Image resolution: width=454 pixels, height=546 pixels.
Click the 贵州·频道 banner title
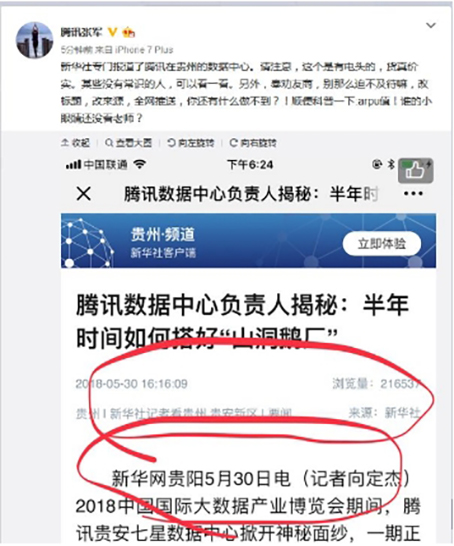(x=163, y=234)
